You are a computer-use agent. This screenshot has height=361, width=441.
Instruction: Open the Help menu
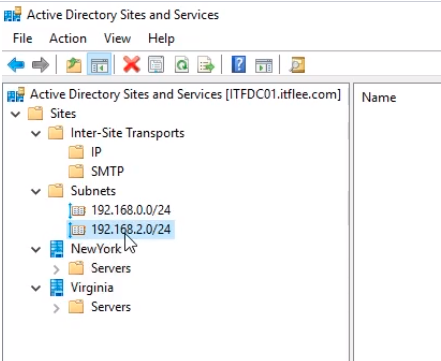[161, 39]
